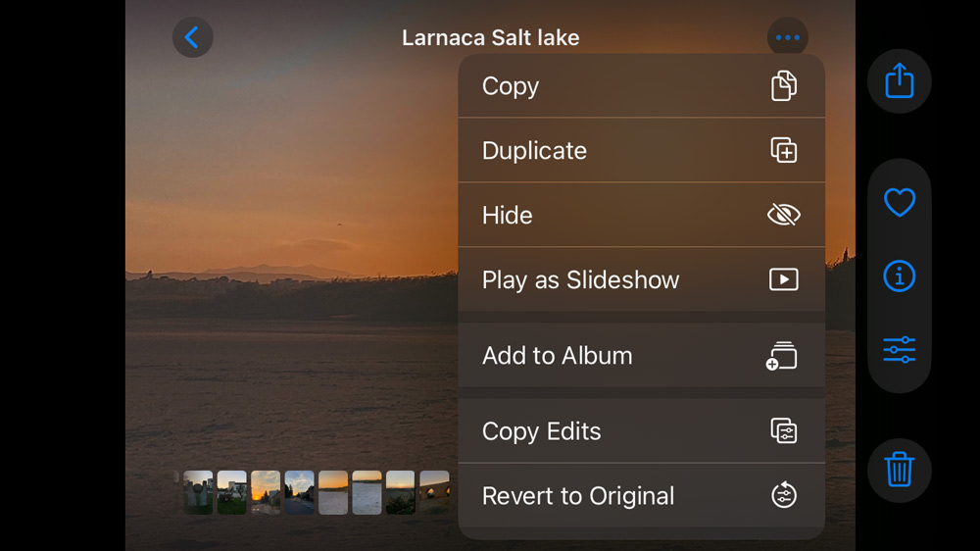980x551 pixels.
Task: Favorite the photo with the heart icon
Action: (899, 203)
